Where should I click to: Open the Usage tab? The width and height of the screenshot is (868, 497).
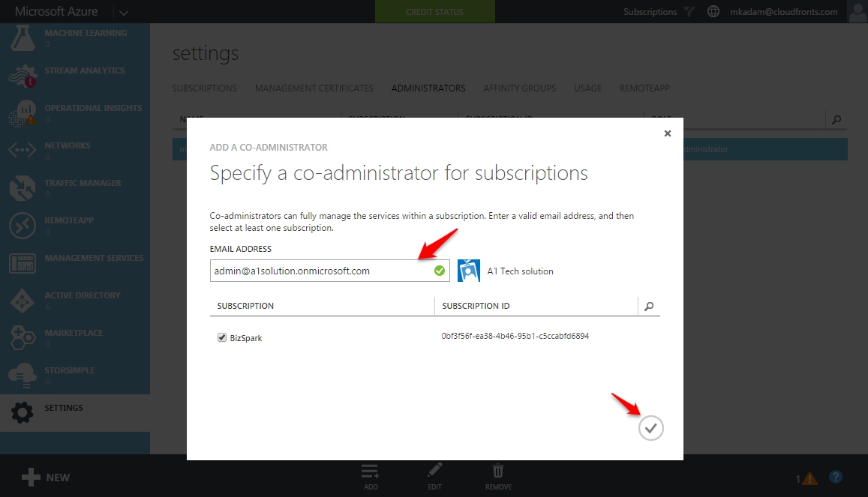(588, 88)
